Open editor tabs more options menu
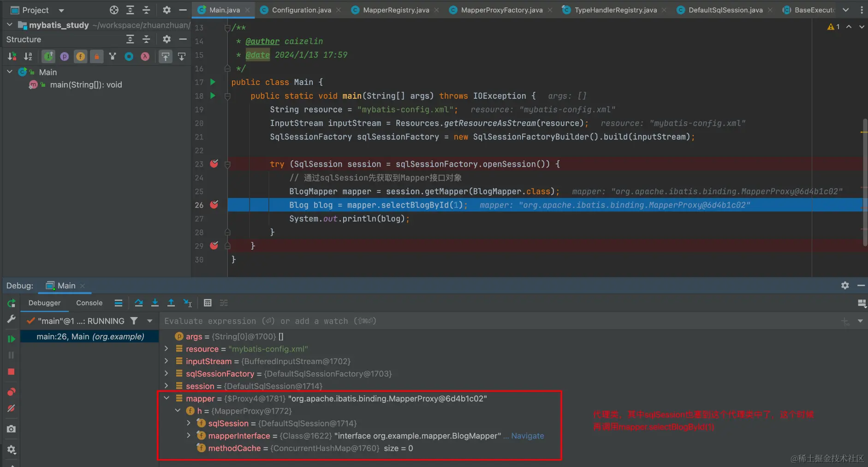 pyautogui.click(x=862, y=10)
